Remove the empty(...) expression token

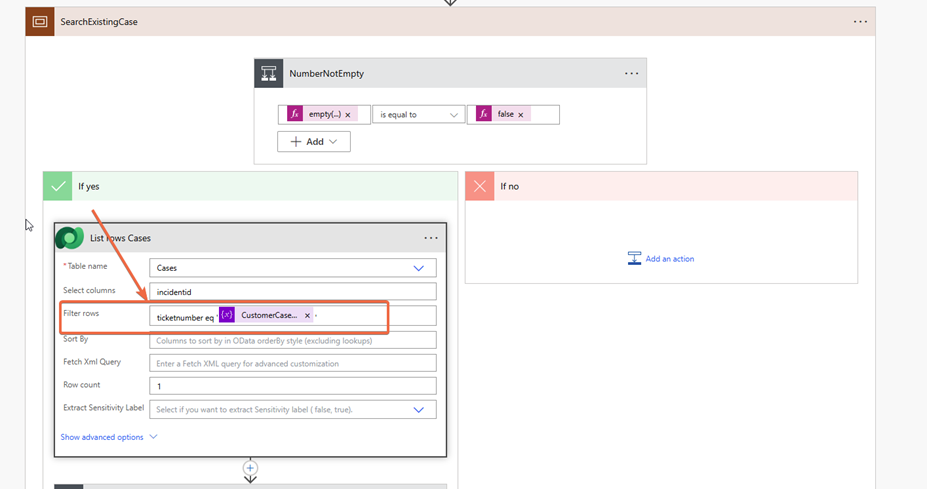pyautogui.click(x=348, y=115)
